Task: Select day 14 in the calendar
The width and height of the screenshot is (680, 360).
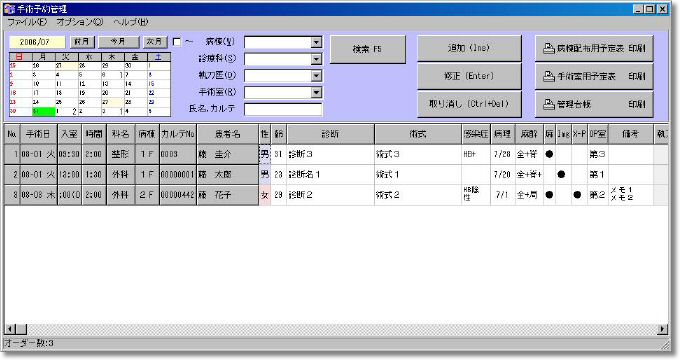Action: [x=136, y=84]
